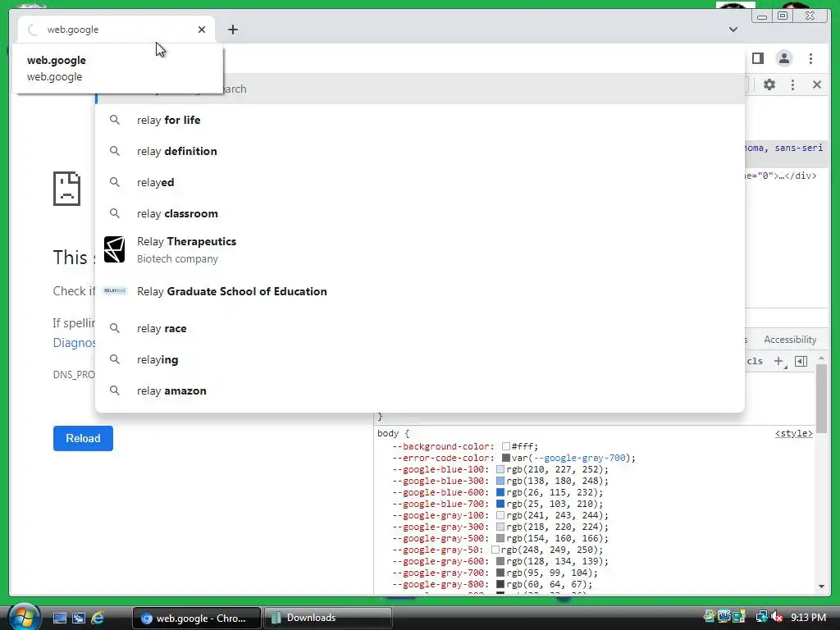Click the --google-gray-600 color swatch
This screenshot has height=630, width=840.
pyautogui.click(x=500, y=561)
